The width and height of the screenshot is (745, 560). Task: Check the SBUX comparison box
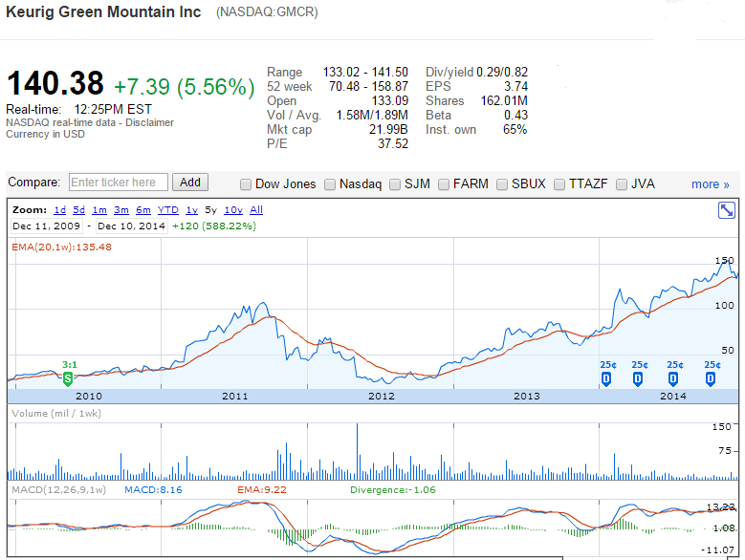[x=502, y=184]
